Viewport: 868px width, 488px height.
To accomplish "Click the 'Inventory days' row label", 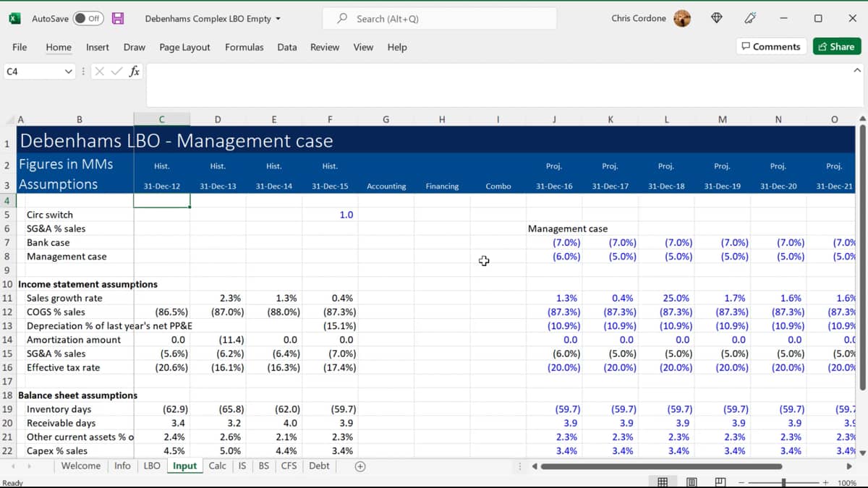I will [59, 409].
